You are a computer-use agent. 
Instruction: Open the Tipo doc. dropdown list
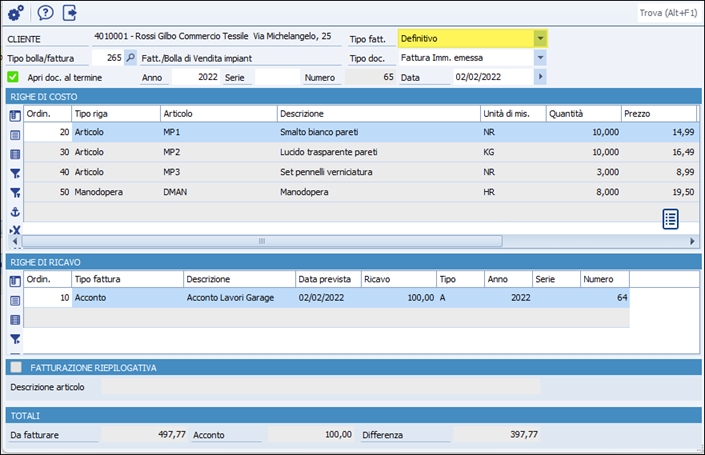point(540,58)
